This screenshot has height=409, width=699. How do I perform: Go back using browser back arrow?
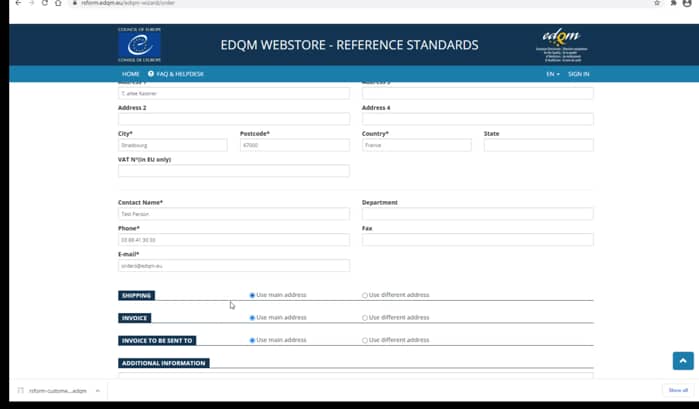18,3
